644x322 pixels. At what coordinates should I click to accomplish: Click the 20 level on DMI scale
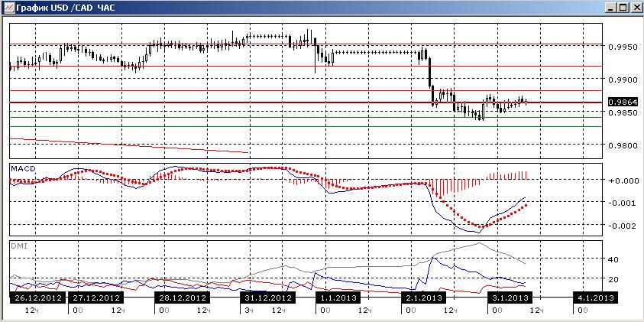click(x=613, y=279)
